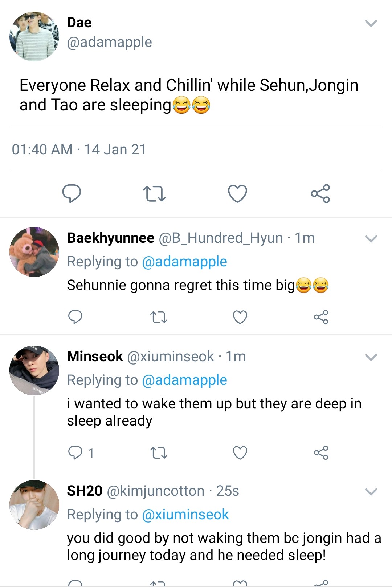Open options chevron on SH20's reply
This screenshot has height=588, width=392.
coord(371,492)
